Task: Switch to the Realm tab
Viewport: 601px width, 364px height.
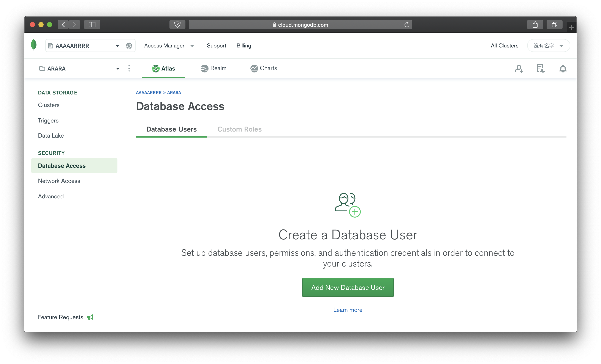Action: 214,68
